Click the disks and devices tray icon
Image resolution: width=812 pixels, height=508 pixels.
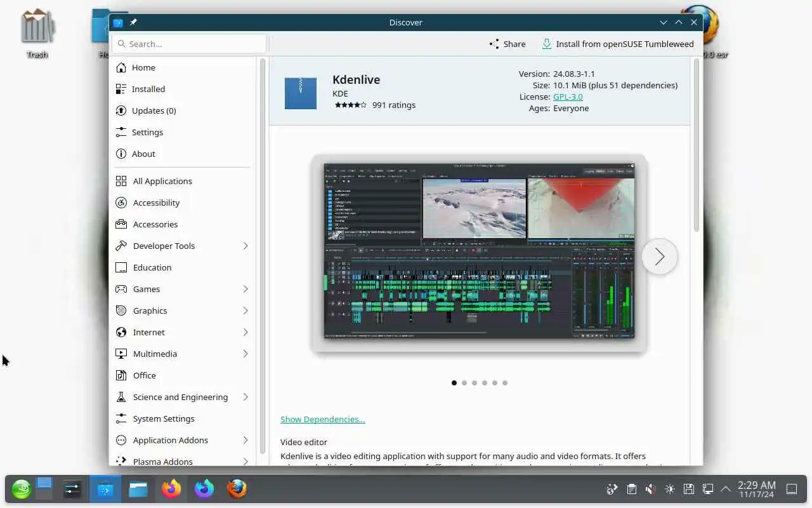[x=688, y=489]
